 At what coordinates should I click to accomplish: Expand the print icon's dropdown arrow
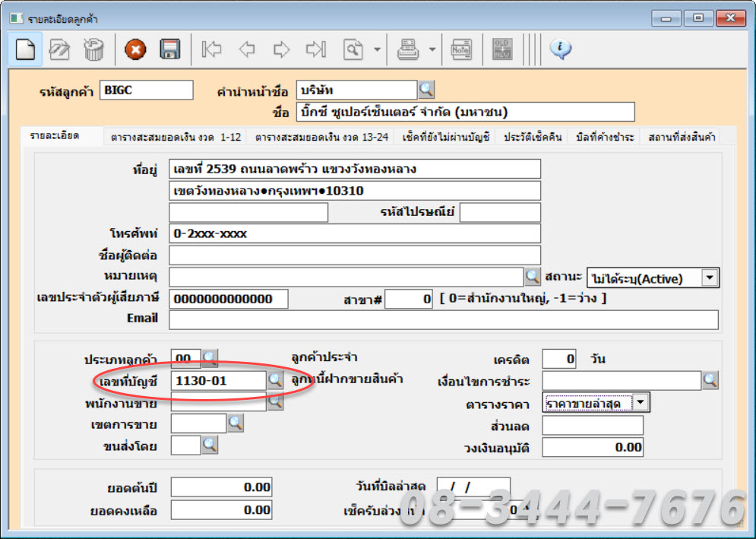[x=432, y=49]
